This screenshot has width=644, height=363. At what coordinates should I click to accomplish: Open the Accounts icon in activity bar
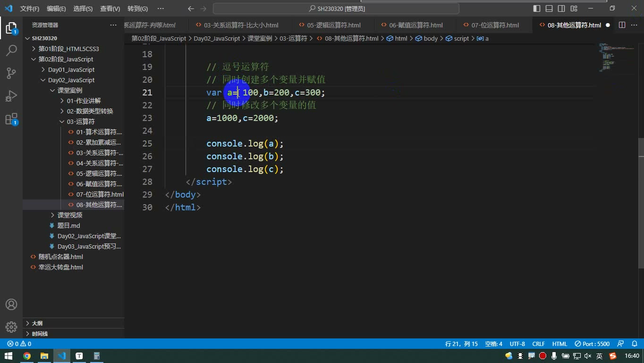point(11,304)
